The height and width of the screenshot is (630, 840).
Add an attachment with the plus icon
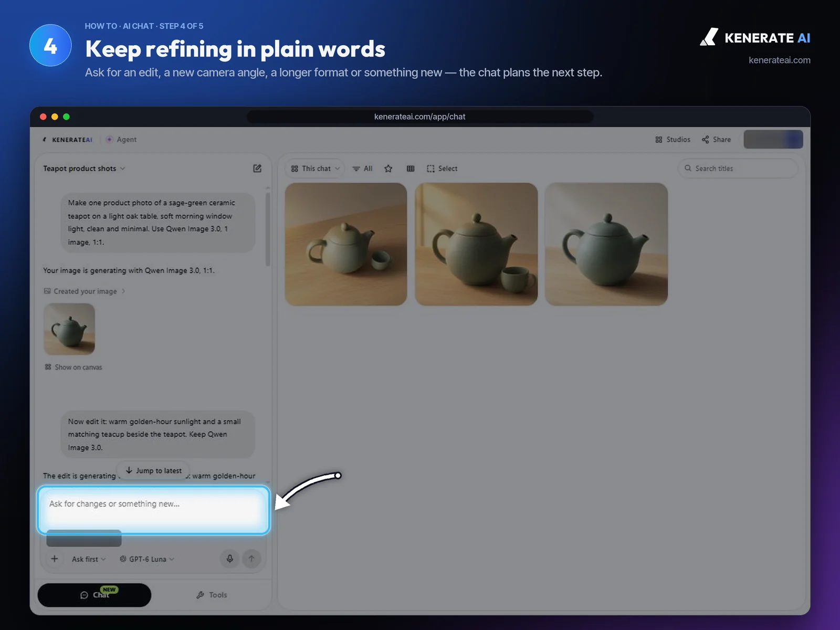point(55,559)
